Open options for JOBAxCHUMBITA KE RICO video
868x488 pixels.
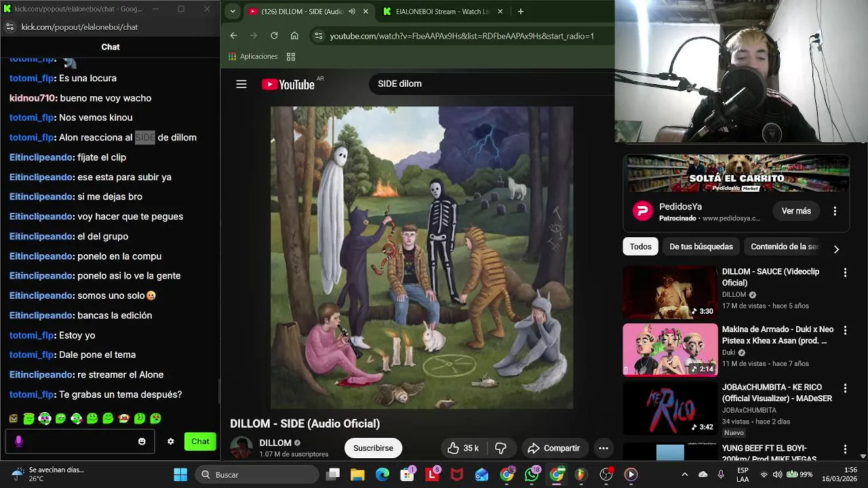pos(845,388)
